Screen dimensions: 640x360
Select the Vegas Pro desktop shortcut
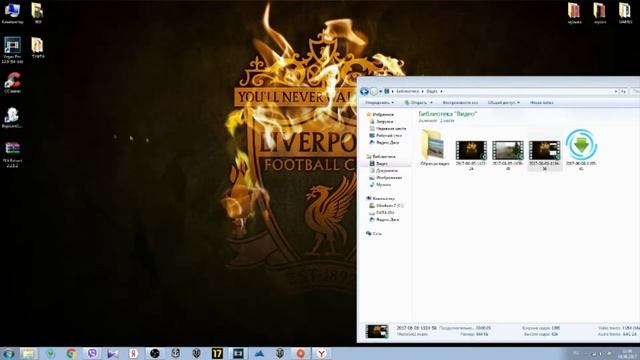coord(12,50)
